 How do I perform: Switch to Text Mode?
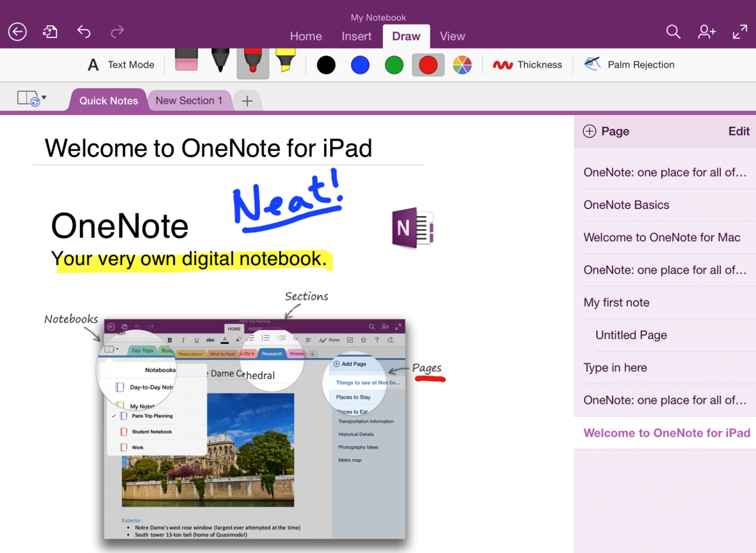pos(121,65)
